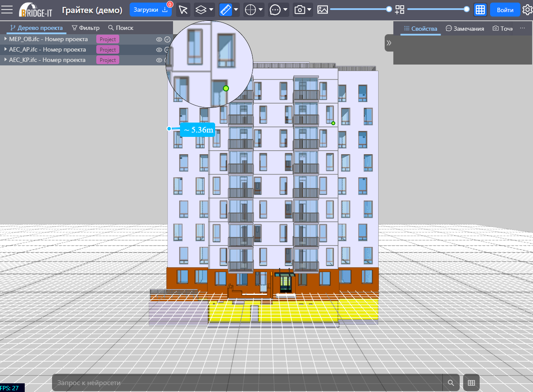This screenshot has width=533, height=392.
Task: Open the dropdown arrow next to the comment icon
Action: pos(285,10)
